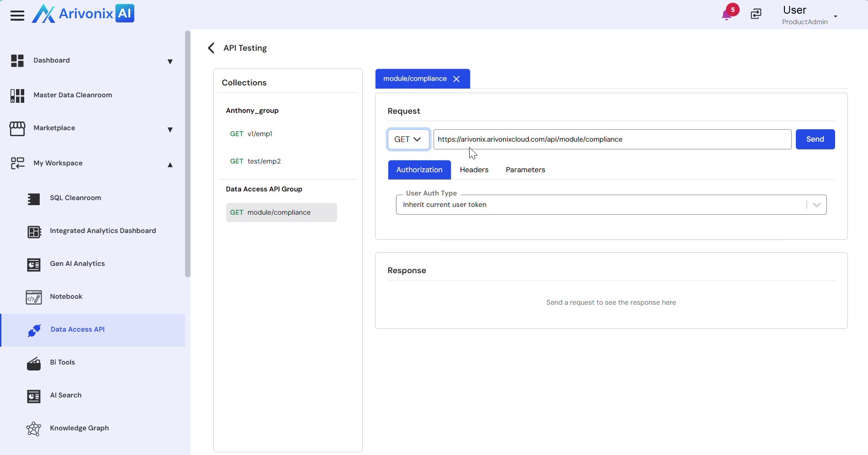
Task: Open the Notebook sidebar icon
Action: coord(34,297)
